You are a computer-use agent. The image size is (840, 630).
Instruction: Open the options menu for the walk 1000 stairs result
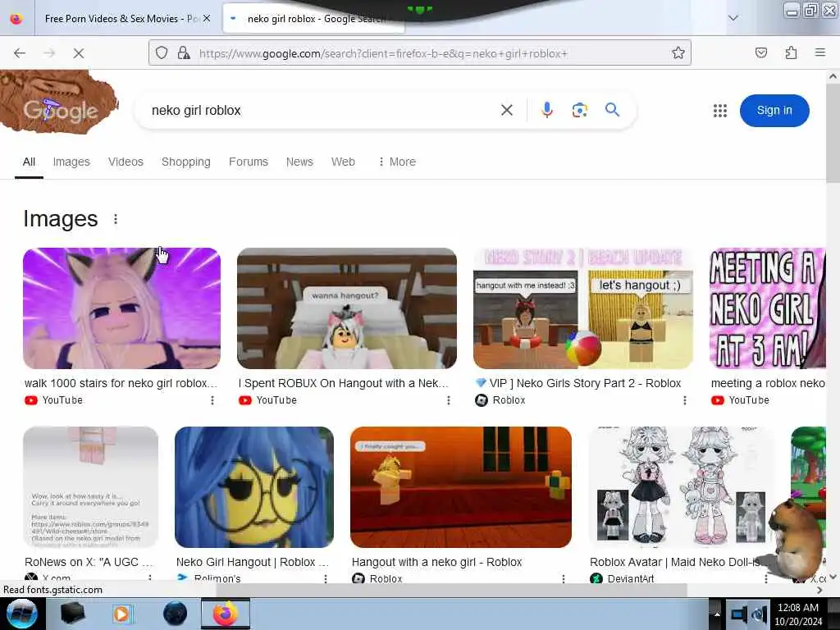click(x=212, y=400)
